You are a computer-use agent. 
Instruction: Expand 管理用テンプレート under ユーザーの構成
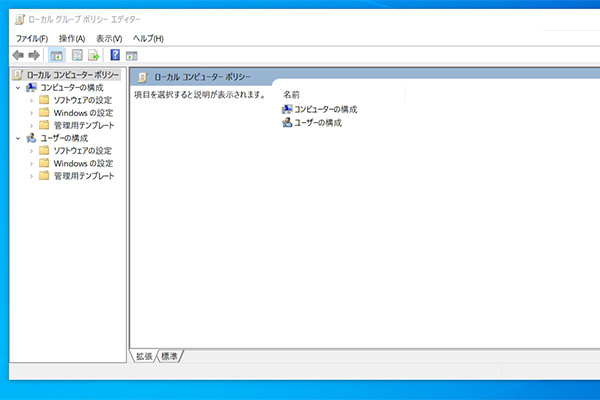[31, 176]
